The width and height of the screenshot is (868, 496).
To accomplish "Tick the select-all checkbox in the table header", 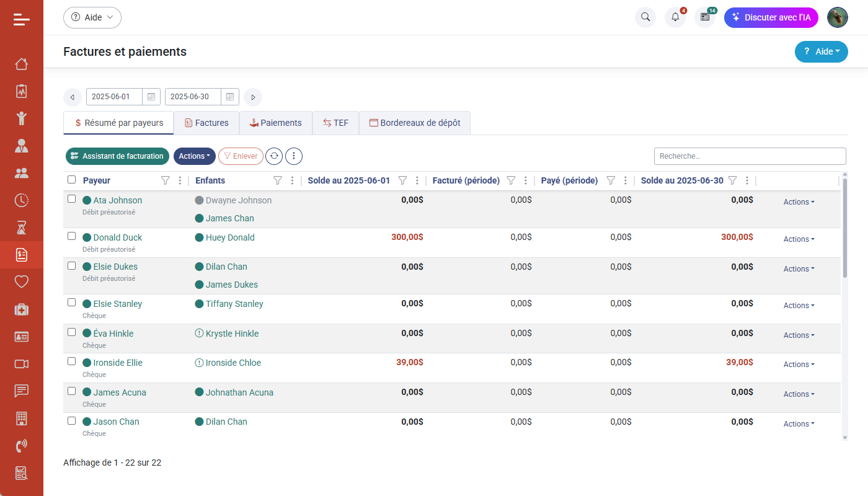I will [71, 180].
